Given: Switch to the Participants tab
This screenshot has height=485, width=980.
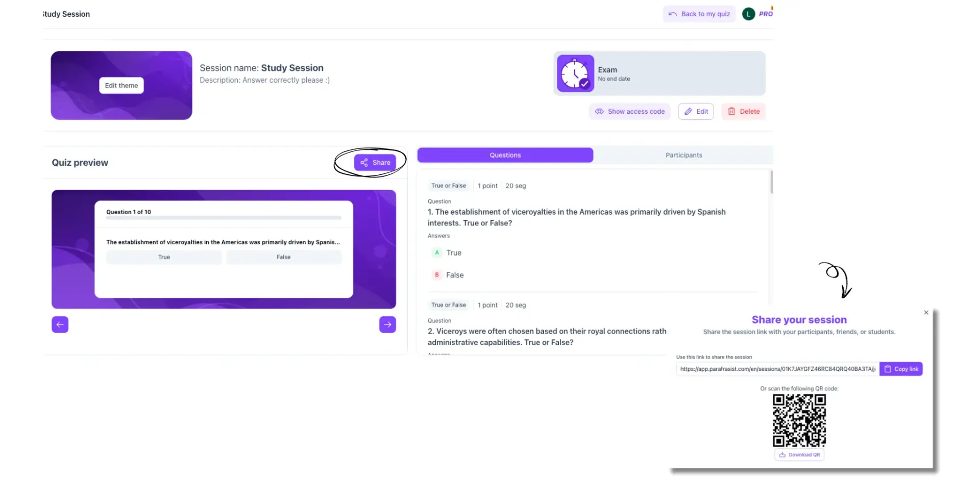Looking at the screenshot, I should click(683, 156).
